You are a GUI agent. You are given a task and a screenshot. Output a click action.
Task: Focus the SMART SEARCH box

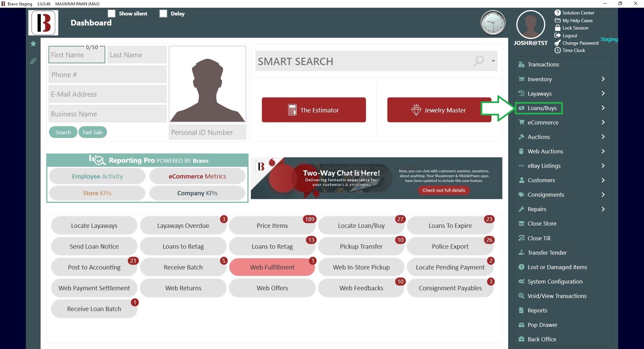(x=362, y=61)
